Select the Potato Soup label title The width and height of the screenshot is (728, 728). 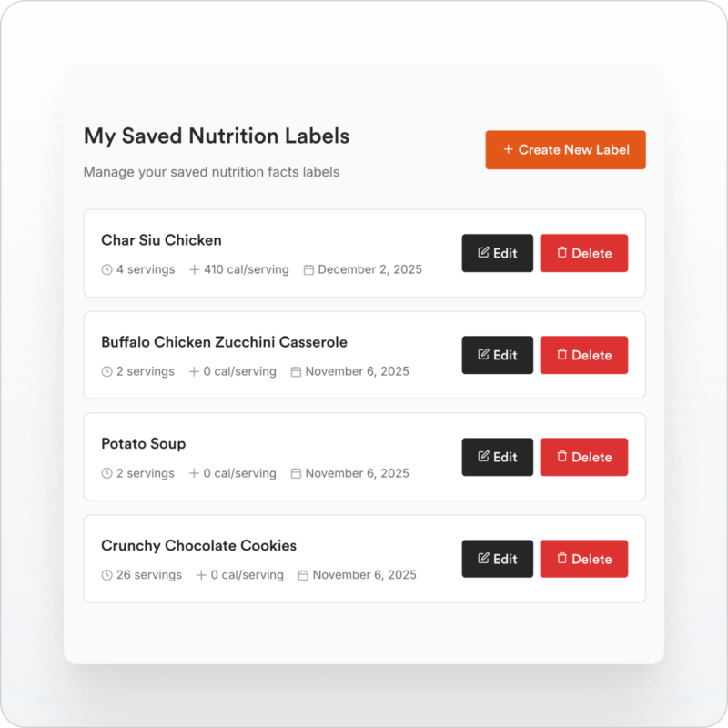pos(143,444)
